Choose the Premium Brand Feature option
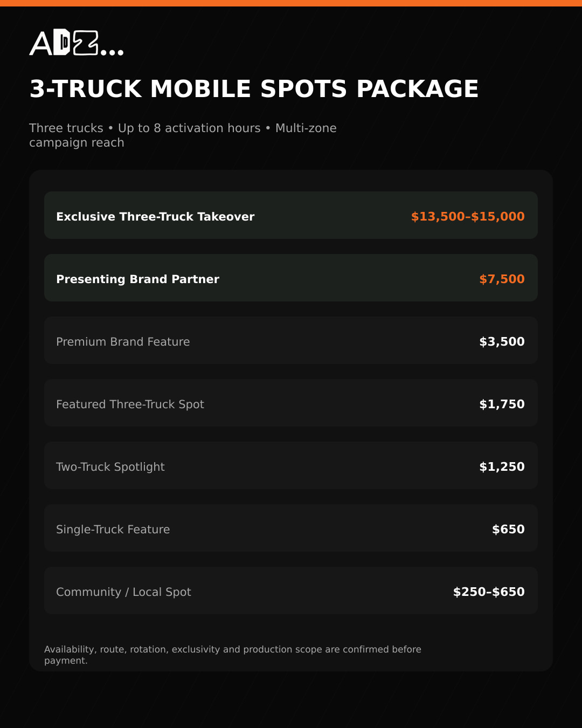Viewport: 582px width, 728px height. [x=291, y=340]
